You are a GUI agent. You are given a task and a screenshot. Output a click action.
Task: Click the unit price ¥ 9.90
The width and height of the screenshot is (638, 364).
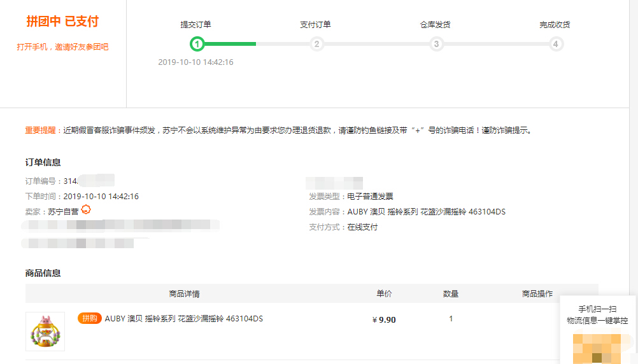384,319
